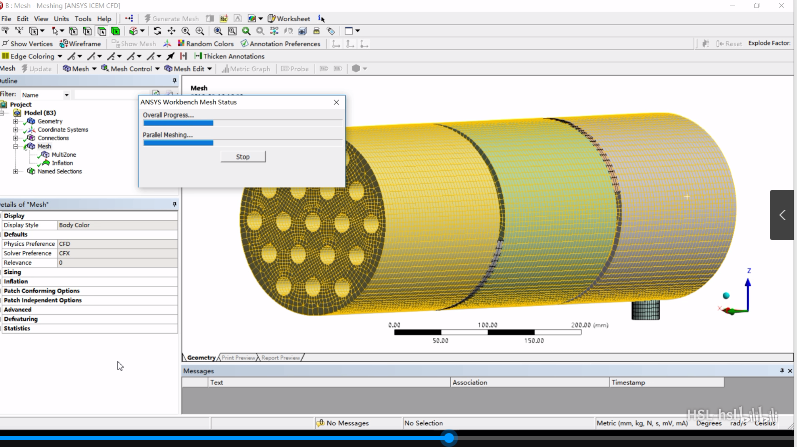Click the Annotation Preferences button
Screen dimensions: 797x447
(x=280, y=44)
